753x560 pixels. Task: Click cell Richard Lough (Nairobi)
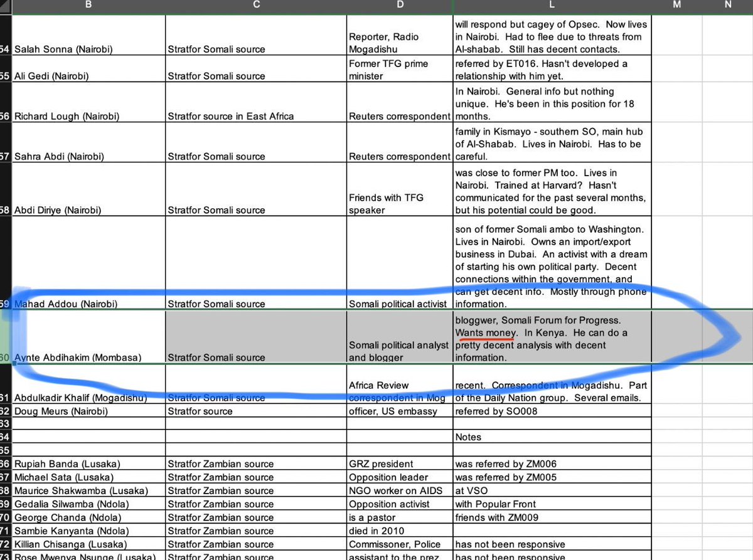click(x=88, y=103)
